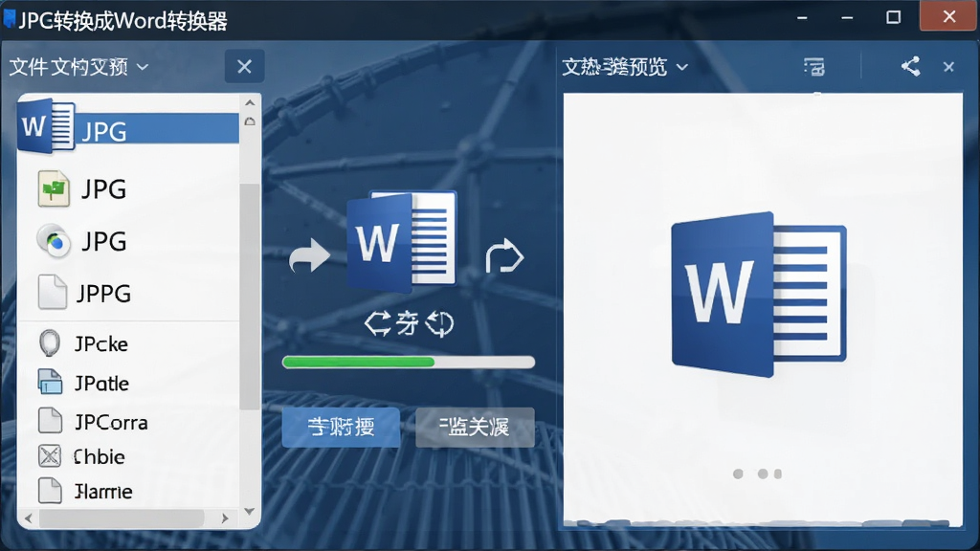Viewport: 980px width, 551px height.
Task: Click the rotate-back icon under Word logo
Action: [439, 323]
